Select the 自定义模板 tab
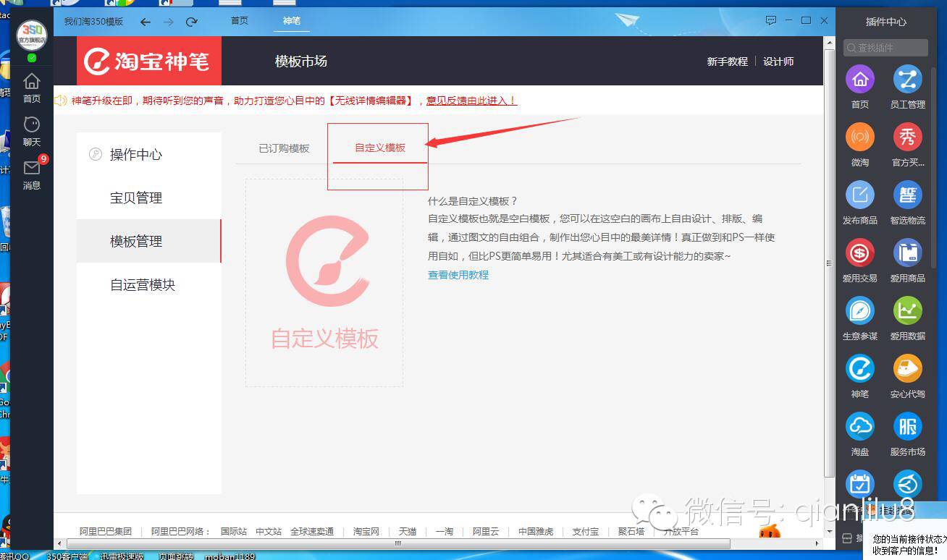 tap(380, 148)
